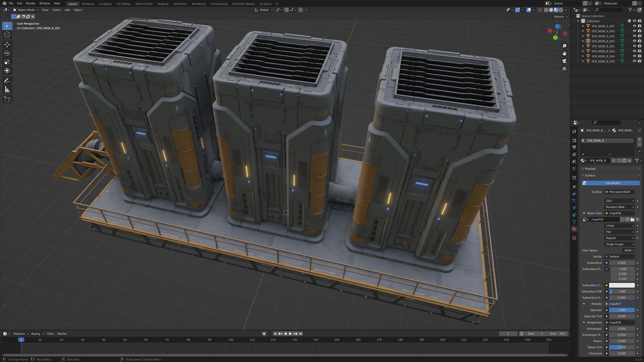Switch to Geometry Nodes workspace tab
This screenshot has height=362, width=644.
click(243, 4)
